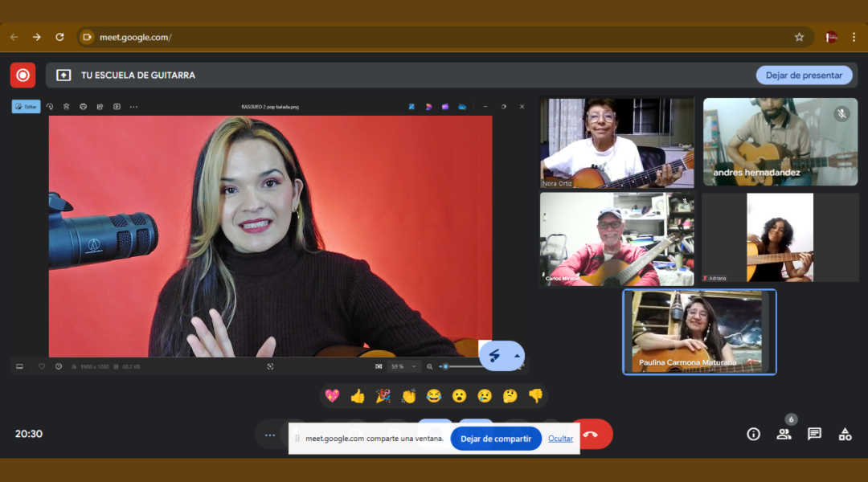Click the red recording indicator button
Viewport: 868px width, 482px height.
tap(23, 76)
